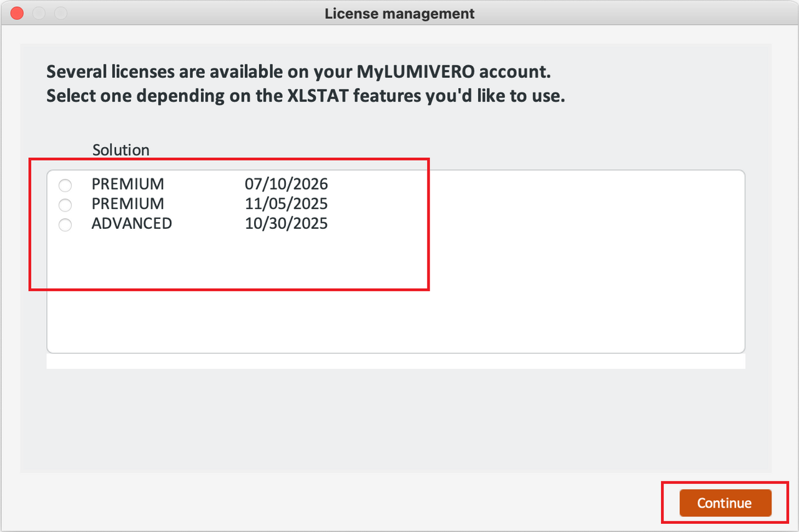Click the PREMIUM label beside 11/05/2025
The height and width of the screenshot is (532, 799).
[x=128, y=204]
